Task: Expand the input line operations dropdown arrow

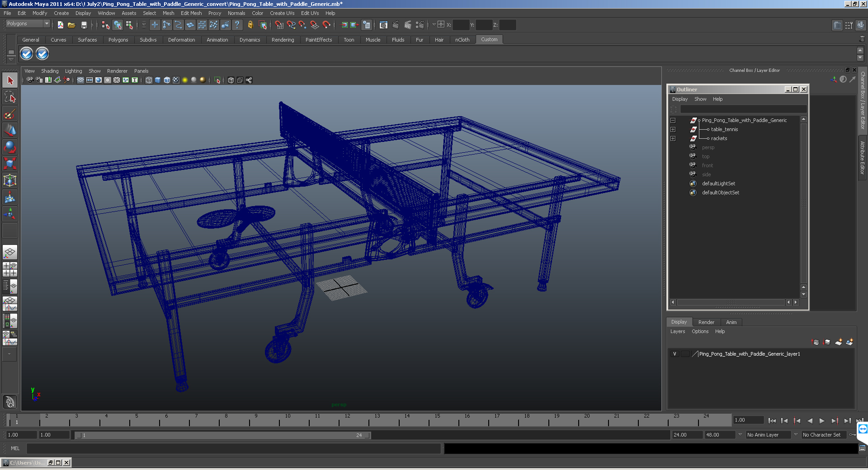Action: click(434, 25)
